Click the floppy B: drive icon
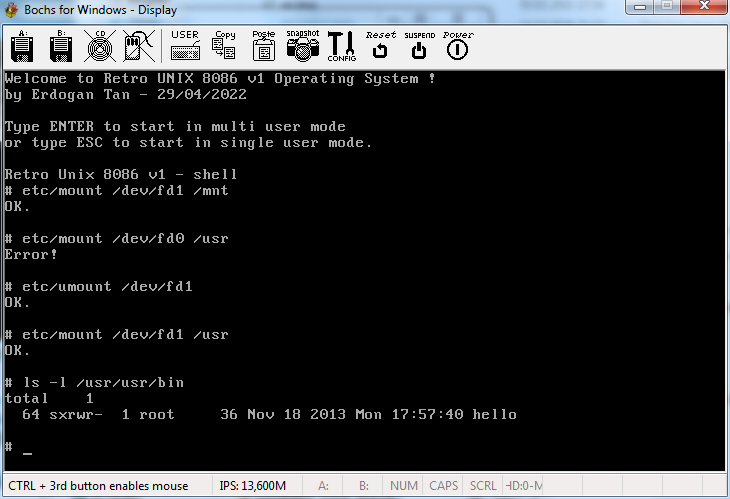The height and width of the screenshot is (499, 730). point(60,45)
